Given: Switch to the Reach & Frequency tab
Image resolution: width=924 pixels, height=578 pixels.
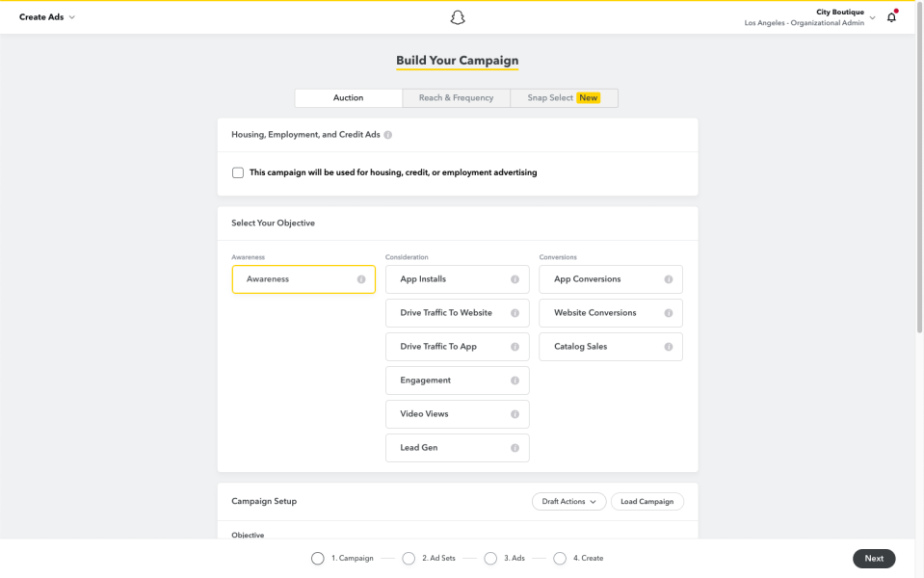Looking at the screenshot, I should pyautogui.click(x=456, y=98).
